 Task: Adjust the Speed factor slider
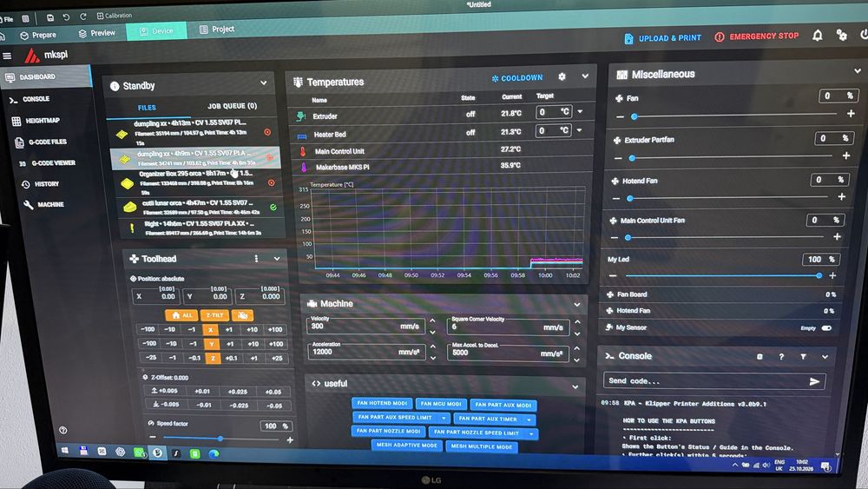click(220, 439)
